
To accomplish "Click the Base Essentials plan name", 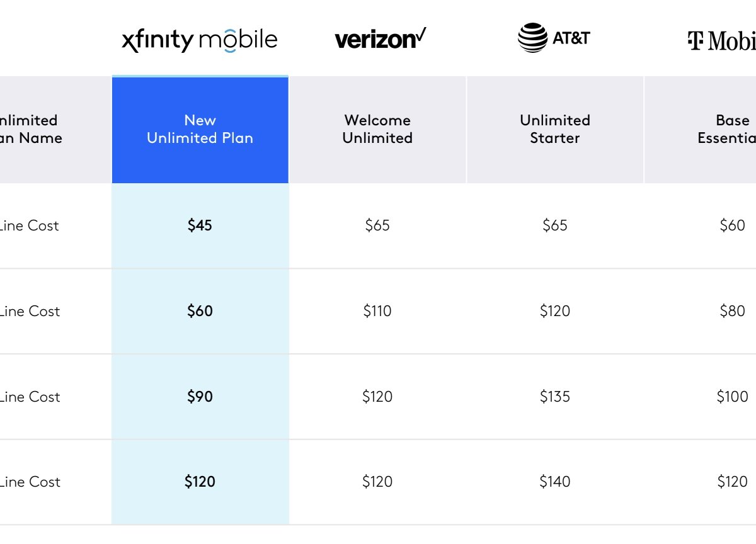I will click(729, 129).
